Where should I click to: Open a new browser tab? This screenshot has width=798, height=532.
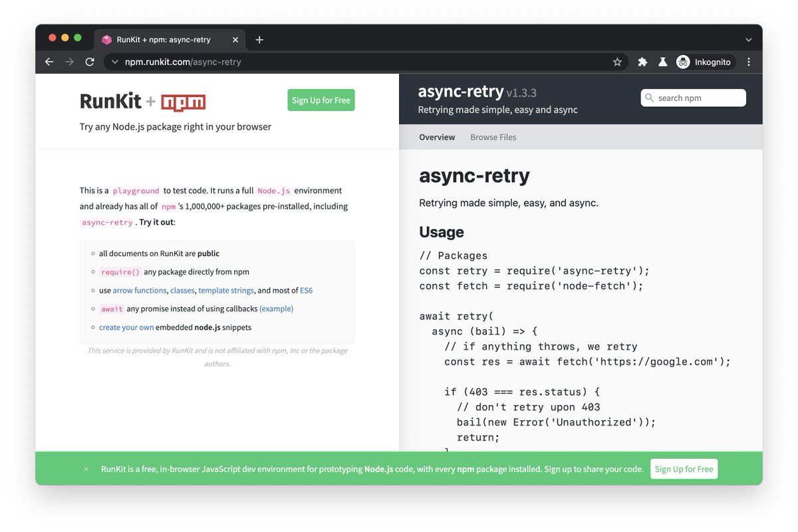pos(259,40)
